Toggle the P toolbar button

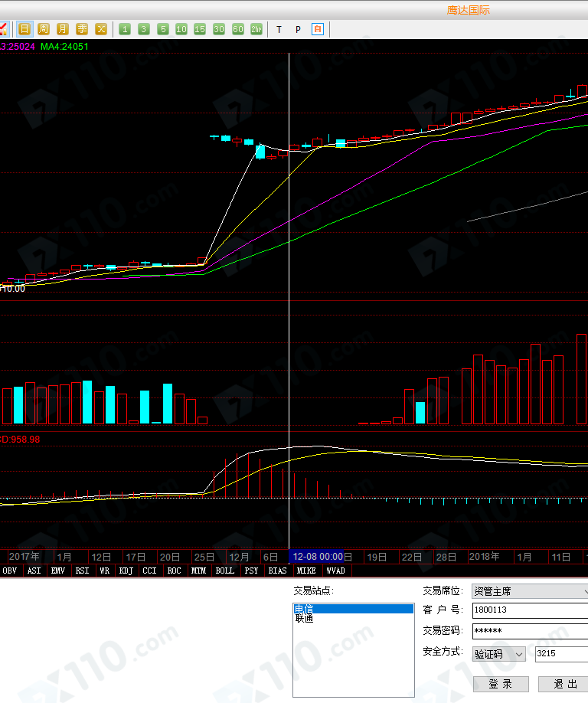[x=298, y=29]
